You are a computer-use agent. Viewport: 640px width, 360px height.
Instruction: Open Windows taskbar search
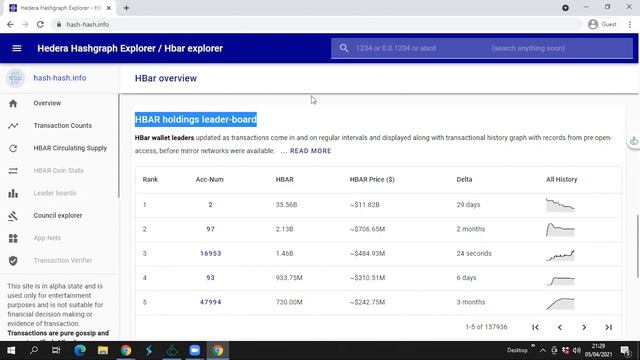(34, 350)
